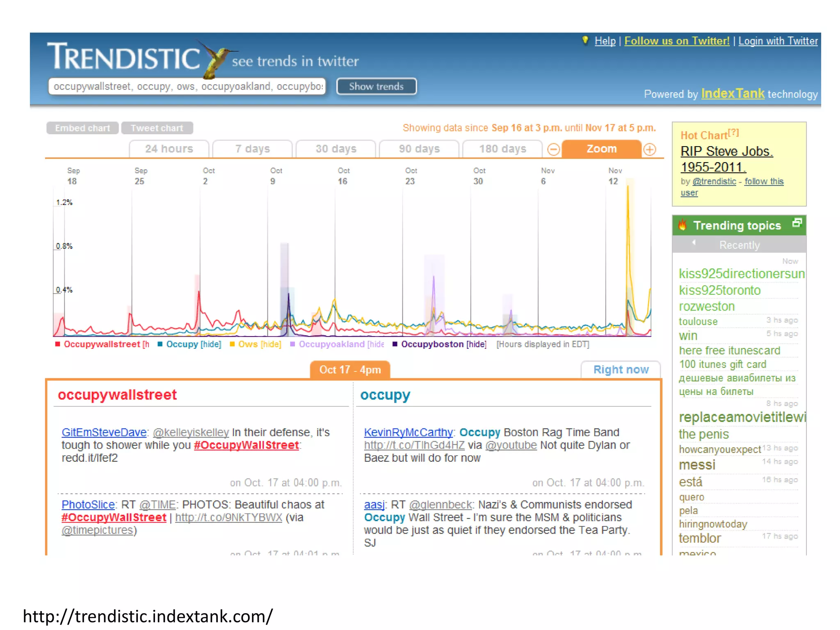Open aasj user link
The height and width of the screenshot is (630, 840).
click(374, 505)
